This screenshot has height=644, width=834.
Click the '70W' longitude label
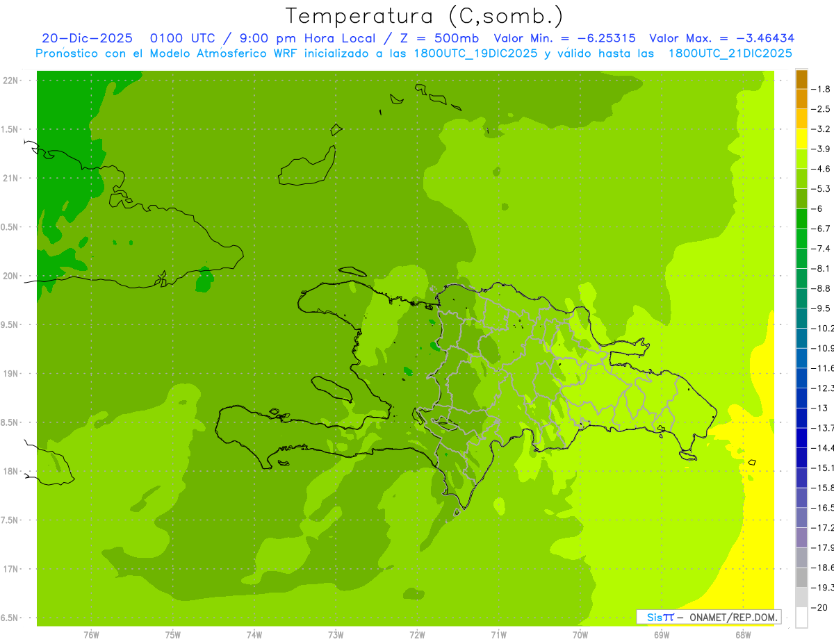point(580,634)
